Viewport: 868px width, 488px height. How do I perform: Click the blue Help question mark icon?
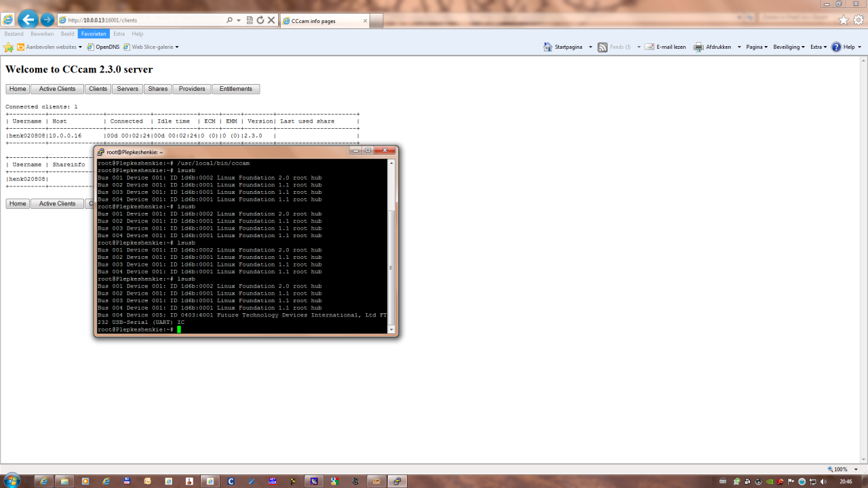[x=836, y=47]
